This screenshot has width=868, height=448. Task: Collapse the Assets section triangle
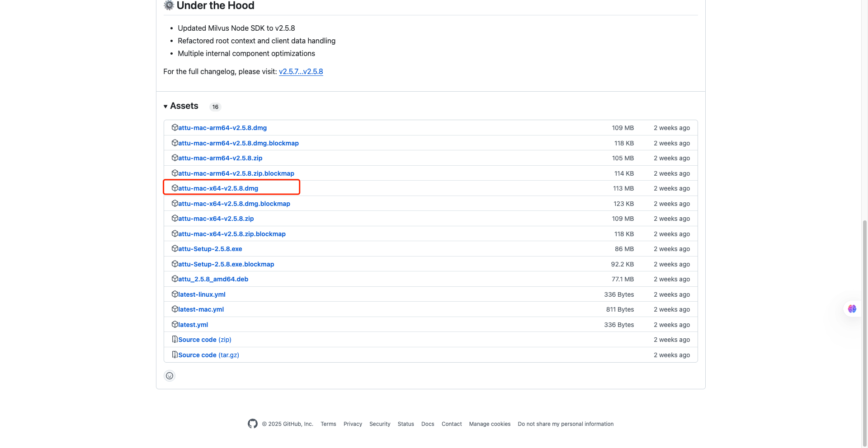(165, 107)
